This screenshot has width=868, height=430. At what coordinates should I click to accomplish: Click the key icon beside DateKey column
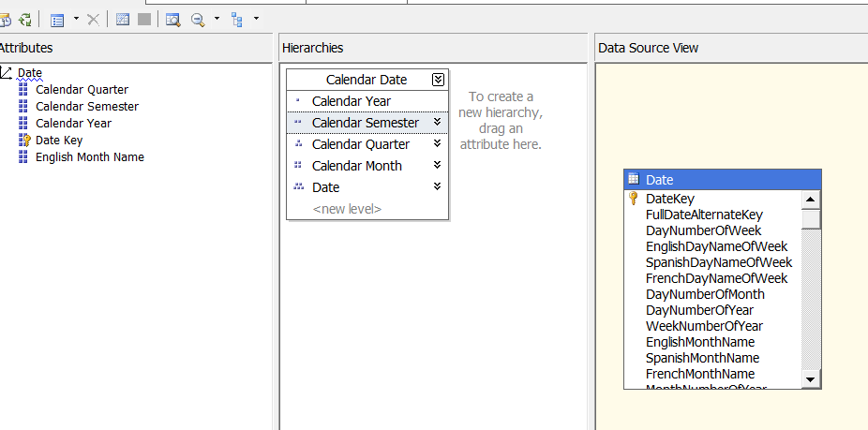tap(635, 198)
